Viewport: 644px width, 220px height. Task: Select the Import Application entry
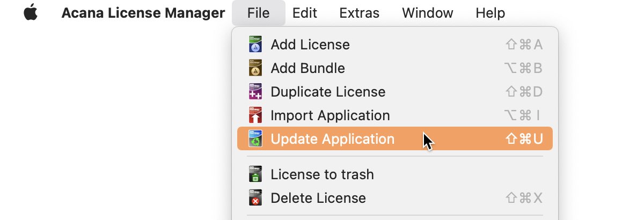[x=395, y=115]
